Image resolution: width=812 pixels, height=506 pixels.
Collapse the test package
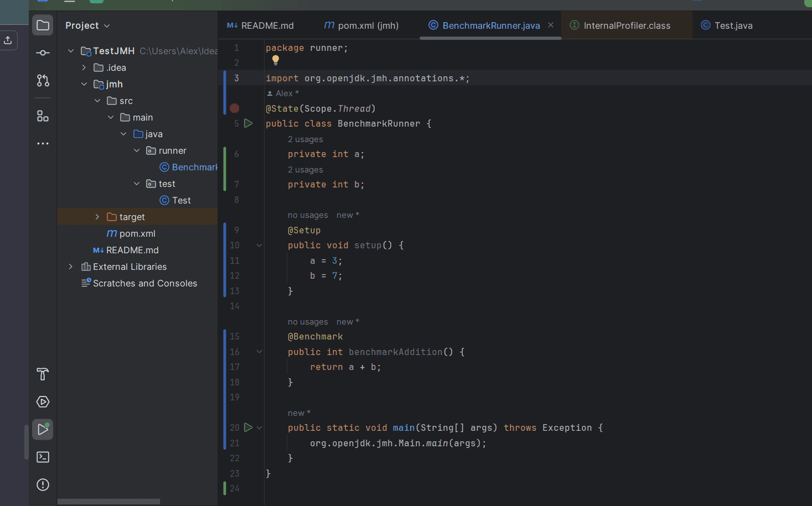[137, 184]
